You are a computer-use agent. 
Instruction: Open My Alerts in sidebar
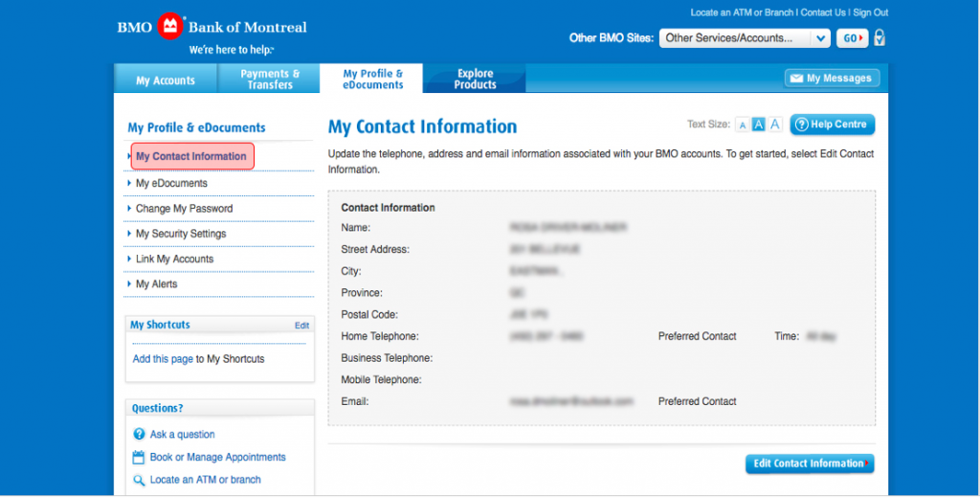[156, 284]
